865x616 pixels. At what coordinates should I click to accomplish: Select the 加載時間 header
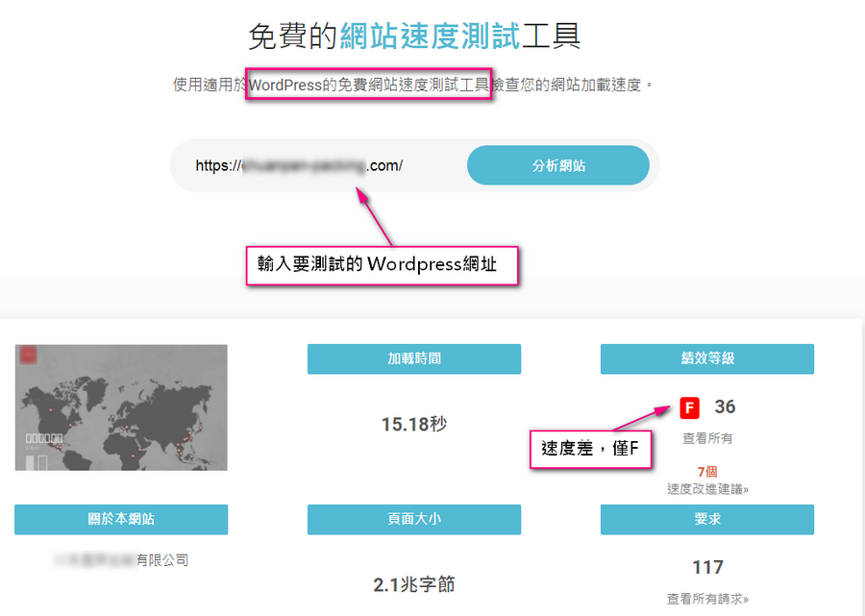point(414,359)
